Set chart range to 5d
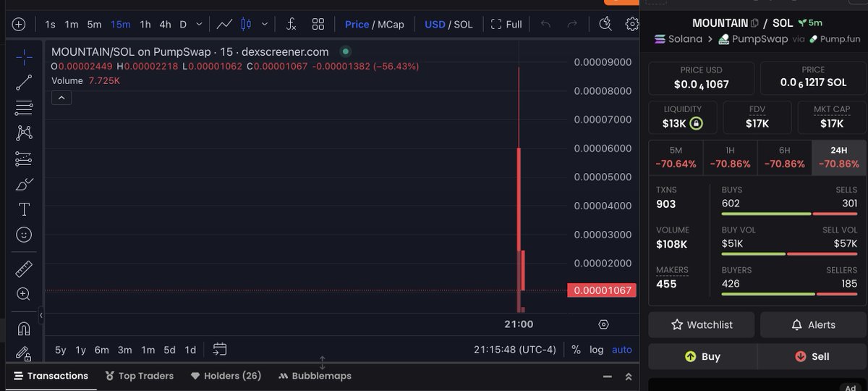Viewport: 868px width, 391px height. pyautogui.click(x=169, y=350)
